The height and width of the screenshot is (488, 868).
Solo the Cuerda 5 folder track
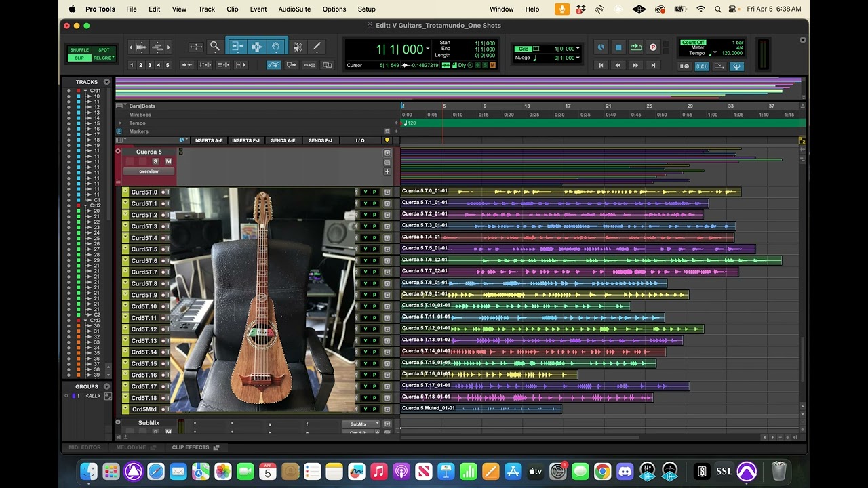(155, 161)
